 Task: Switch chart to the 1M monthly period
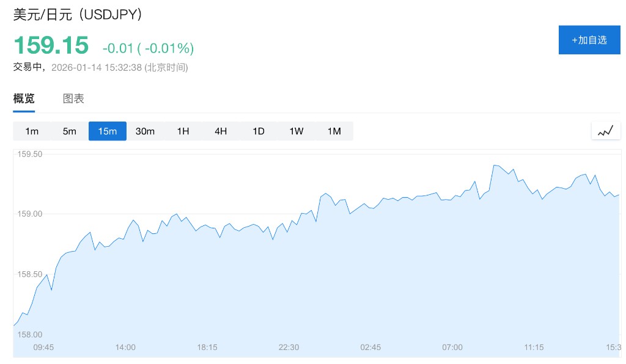click(x=334, y=131)
